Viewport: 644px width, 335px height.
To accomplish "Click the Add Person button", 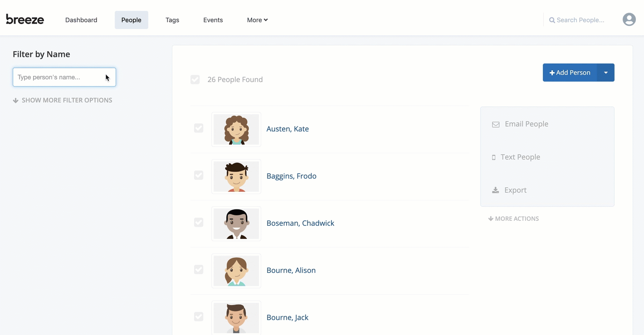I will coord(570,73).
